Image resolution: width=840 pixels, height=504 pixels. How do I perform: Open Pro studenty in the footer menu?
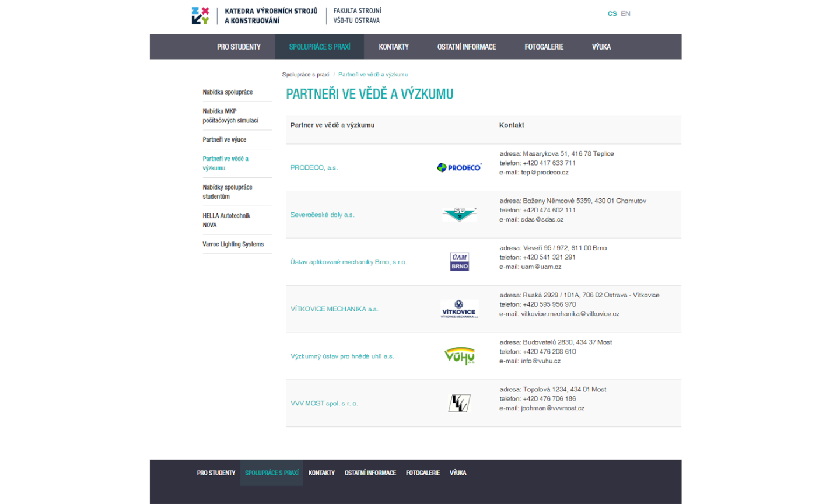point(216,473)
